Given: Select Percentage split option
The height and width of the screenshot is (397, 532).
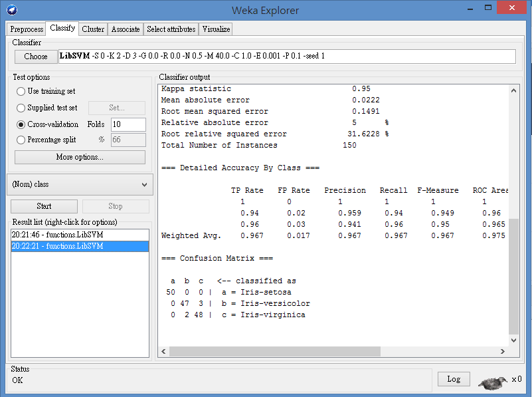Looking at the screenshot, I should coord(46,140).
